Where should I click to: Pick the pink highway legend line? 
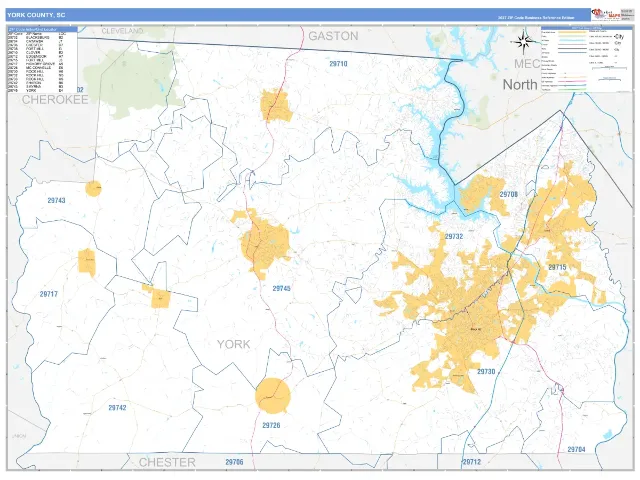coord(572,81)
